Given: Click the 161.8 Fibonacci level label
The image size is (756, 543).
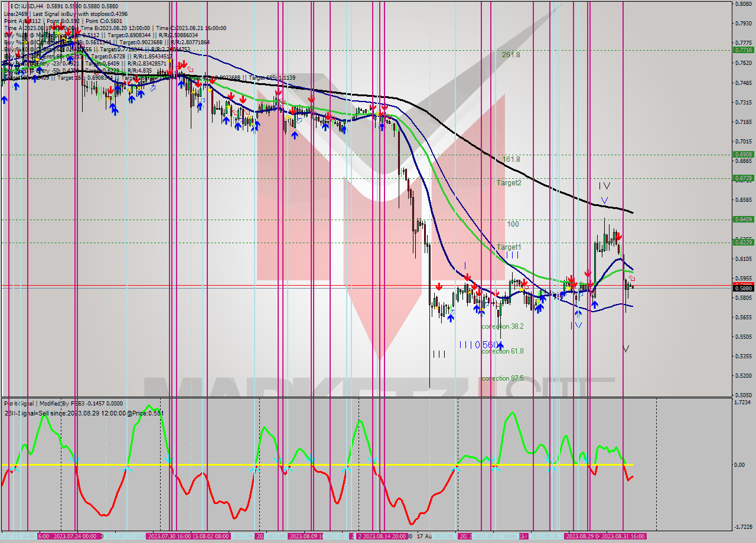Looking at the screenshot, I should click(x=511, y=159).
